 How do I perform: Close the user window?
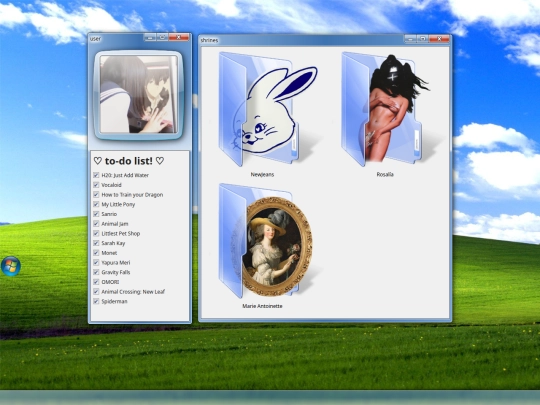179,37
